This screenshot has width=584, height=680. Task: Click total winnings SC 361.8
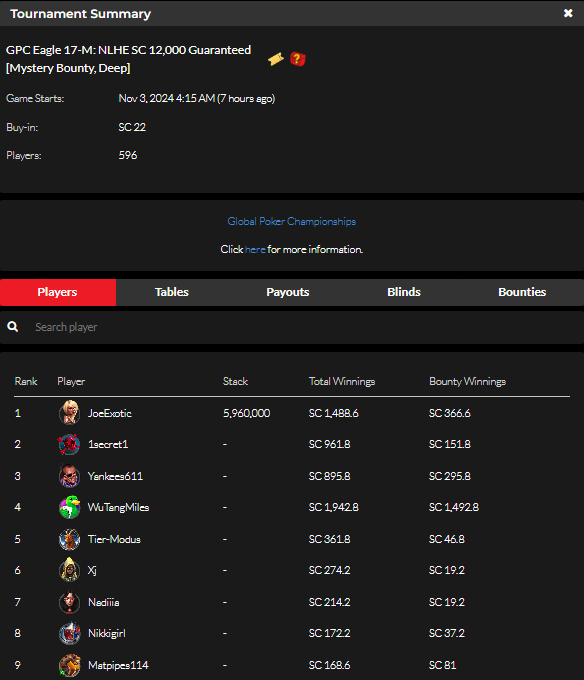330,539
